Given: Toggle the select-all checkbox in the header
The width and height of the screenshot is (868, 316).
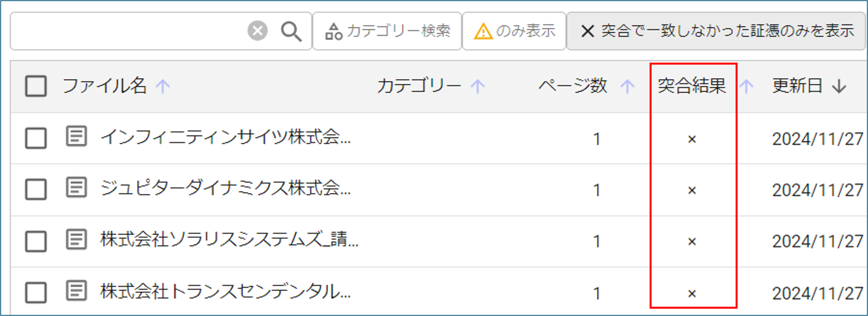Looking at the screenshot, I should (x=36, y=86).
